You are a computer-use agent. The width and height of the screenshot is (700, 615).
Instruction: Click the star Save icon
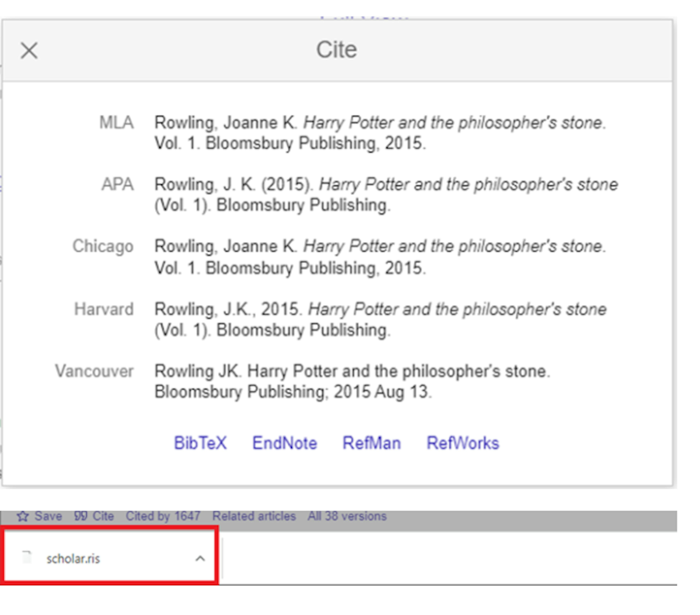(23, 516)
